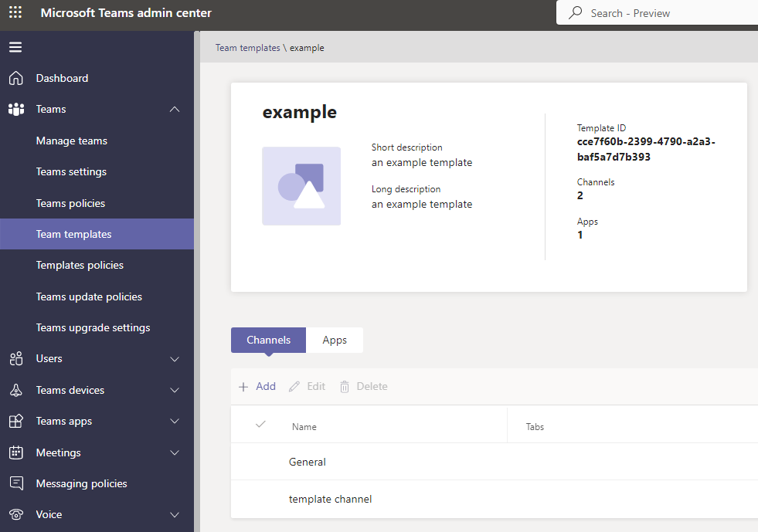Click the plus icon beside Add

point(243,387)
